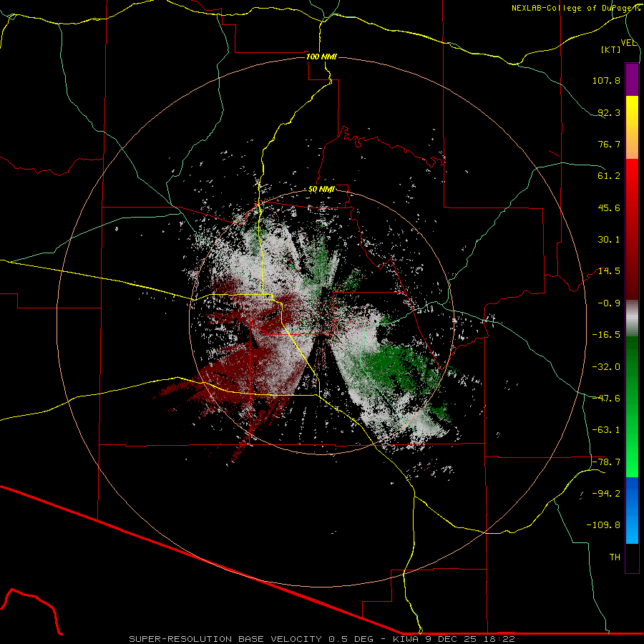Click the -78.7 velocity scale value

click(x=606, y=462)
